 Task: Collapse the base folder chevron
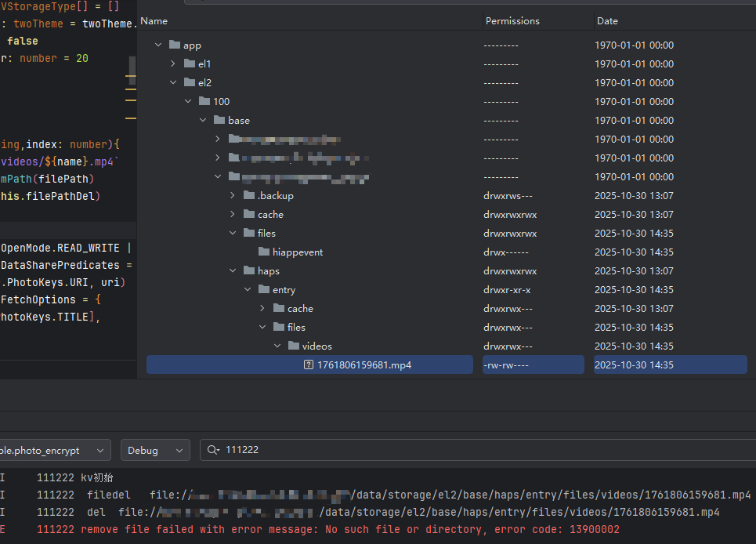(x=203, y=120)
